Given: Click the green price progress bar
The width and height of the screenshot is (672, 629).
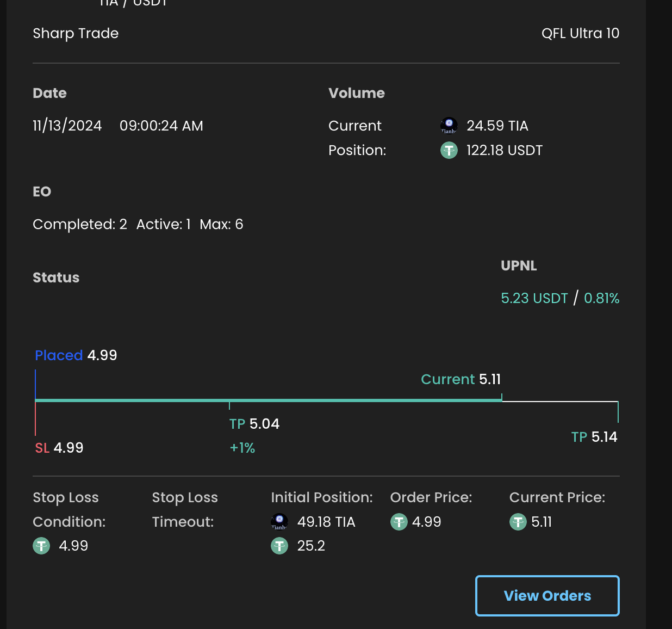Looking at the screenshot, I should pos(267,400).
